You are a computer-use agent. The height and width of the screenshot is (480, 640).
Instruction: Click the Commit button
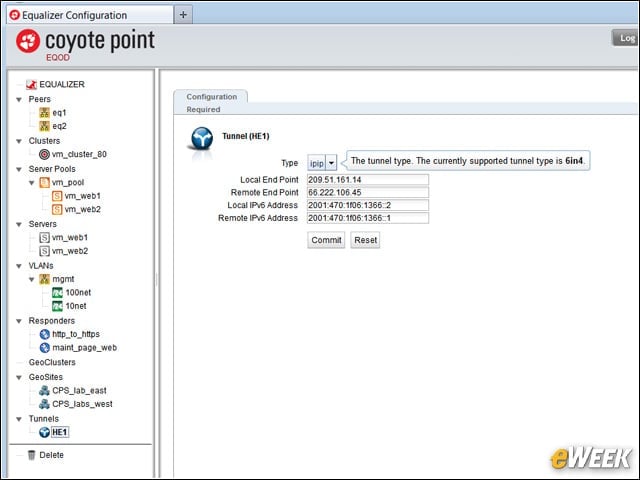click(x=326, y=240)
